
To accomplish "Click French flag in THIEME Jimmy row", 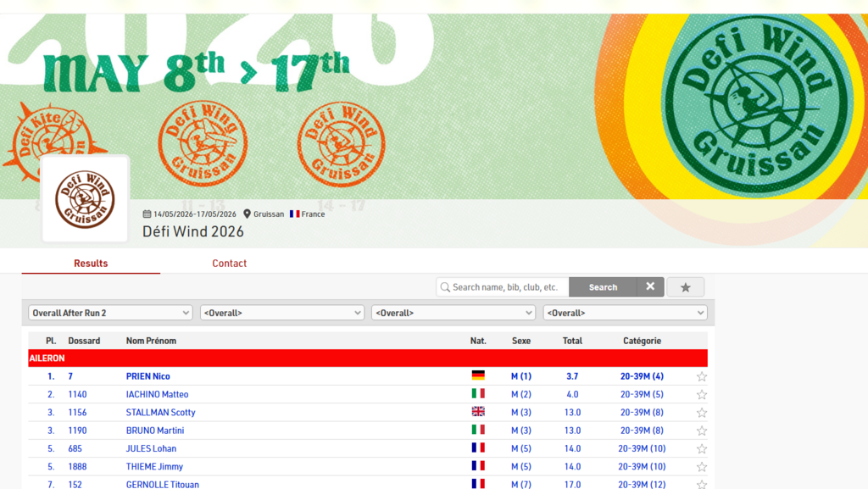I will tap(478, 466).
